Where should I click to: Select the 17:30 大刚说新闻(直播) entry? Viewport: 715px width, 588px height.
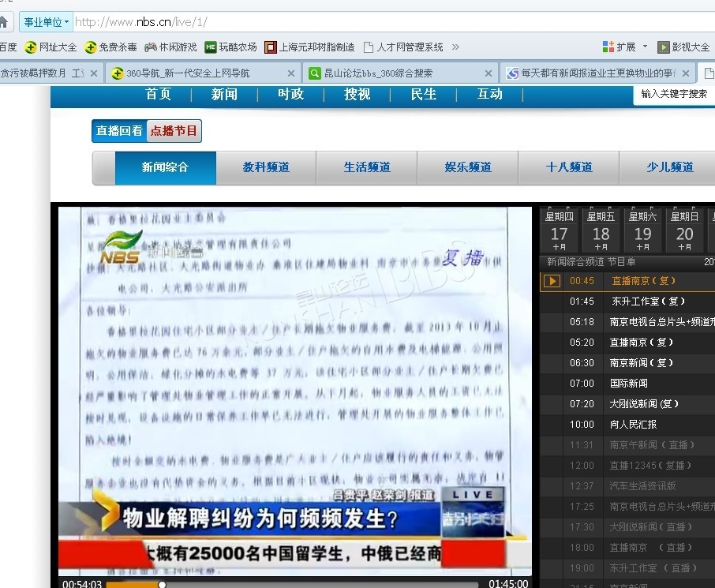click(x=627, y=527)
